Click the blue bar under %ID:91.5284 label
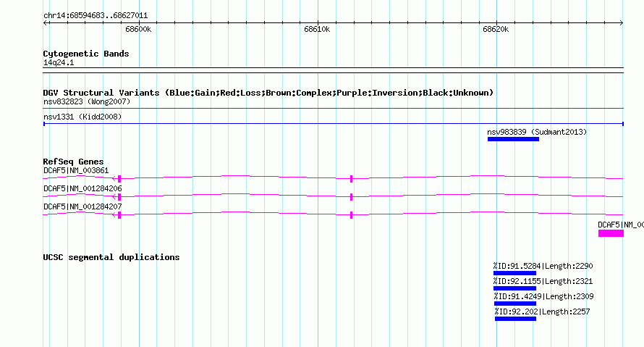 [x=514, y=273]
